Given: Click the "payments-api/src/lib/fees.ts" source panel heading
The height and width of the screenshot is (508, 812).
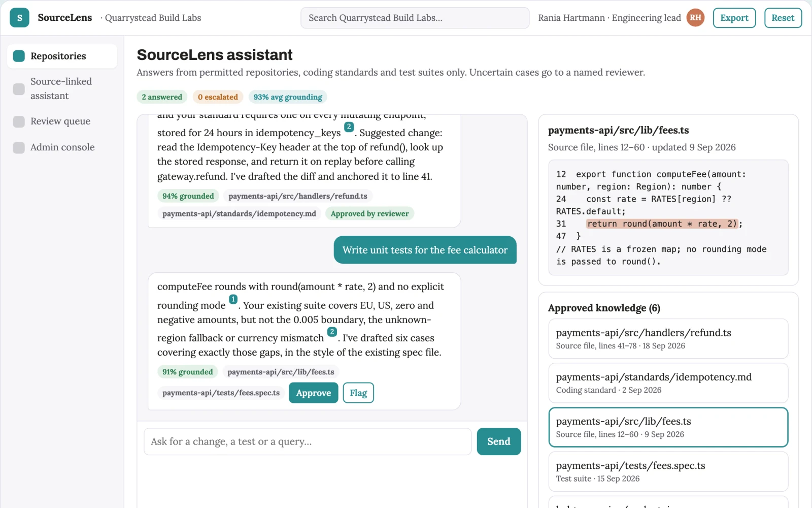Looking at the screenshot, I should 619,131.
